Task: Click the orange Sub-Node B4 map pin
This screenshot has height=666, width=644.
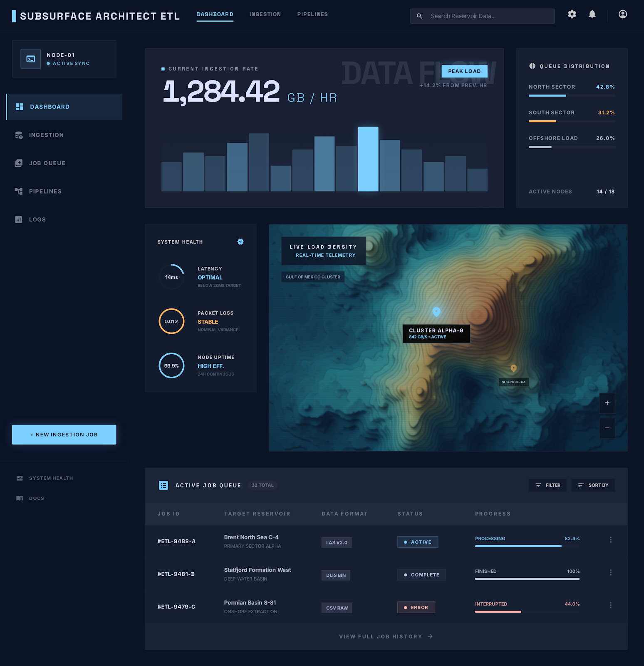Action: coord(513,368)
